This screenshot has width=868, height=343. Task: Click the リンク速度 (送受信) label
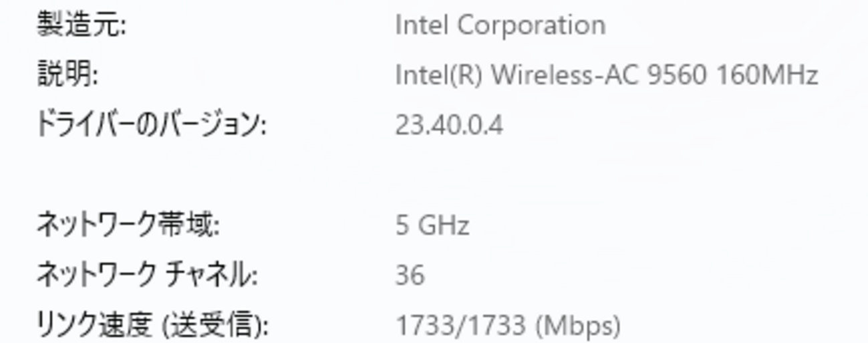151,326
